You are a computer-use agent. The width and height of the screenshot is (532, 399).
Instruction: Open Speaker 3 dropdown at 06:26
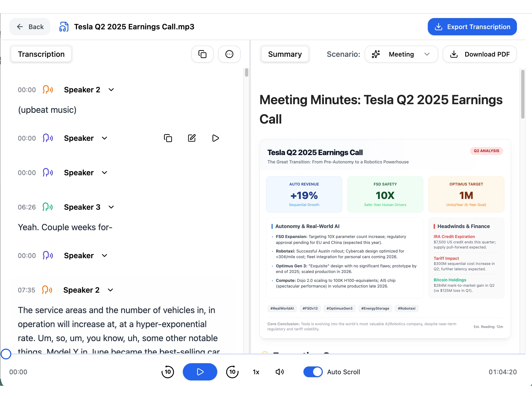coord(111,207)
